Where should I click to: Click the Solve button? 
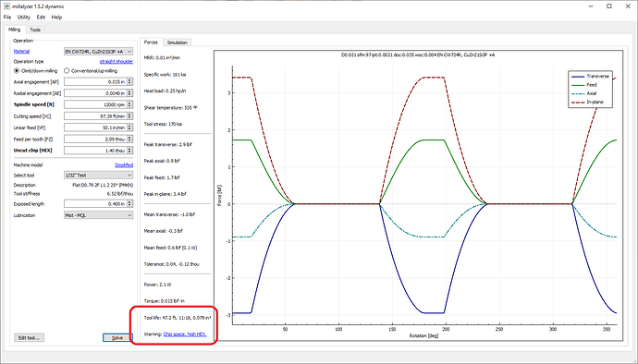pyautogui.click(x=117, y=337)
